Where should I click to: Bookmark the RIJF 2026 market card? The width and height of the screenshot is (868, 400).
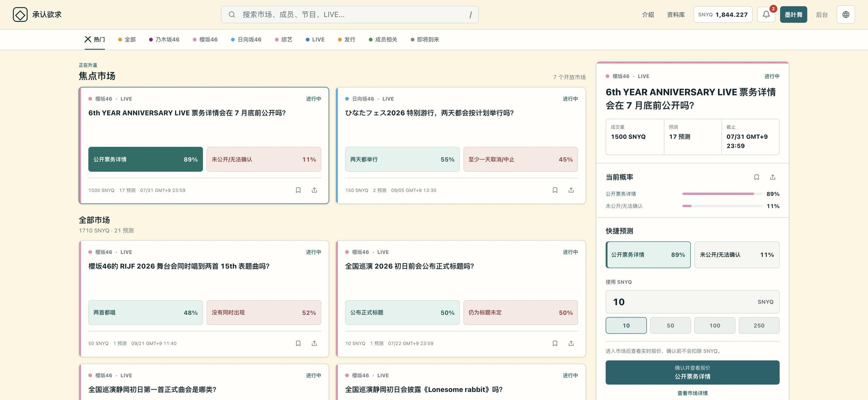click(298, 344)
